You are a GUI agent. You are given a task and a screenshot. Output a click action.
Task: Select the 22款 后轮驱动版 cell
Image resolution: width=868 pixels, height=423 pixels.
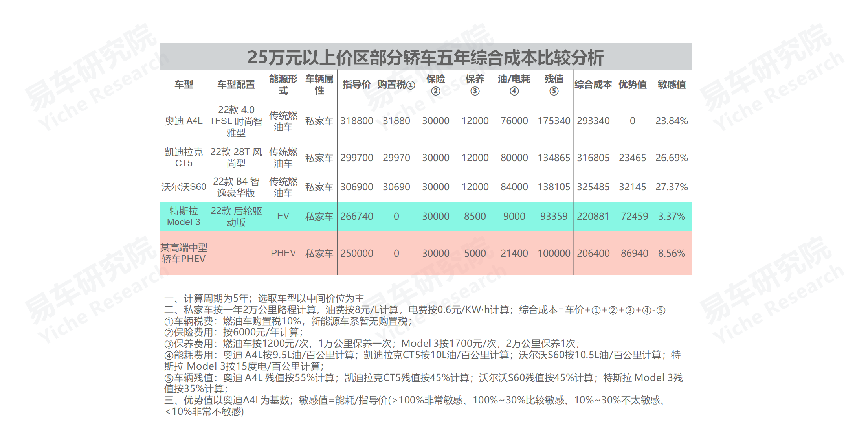(236, 217)
